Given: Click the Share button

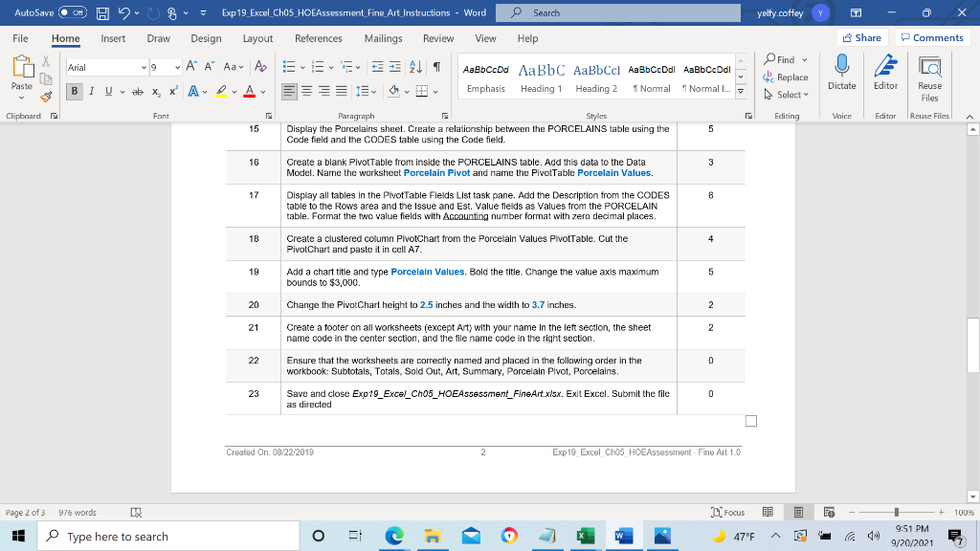Looking at the screenshot, I should [x=864, y=36].
